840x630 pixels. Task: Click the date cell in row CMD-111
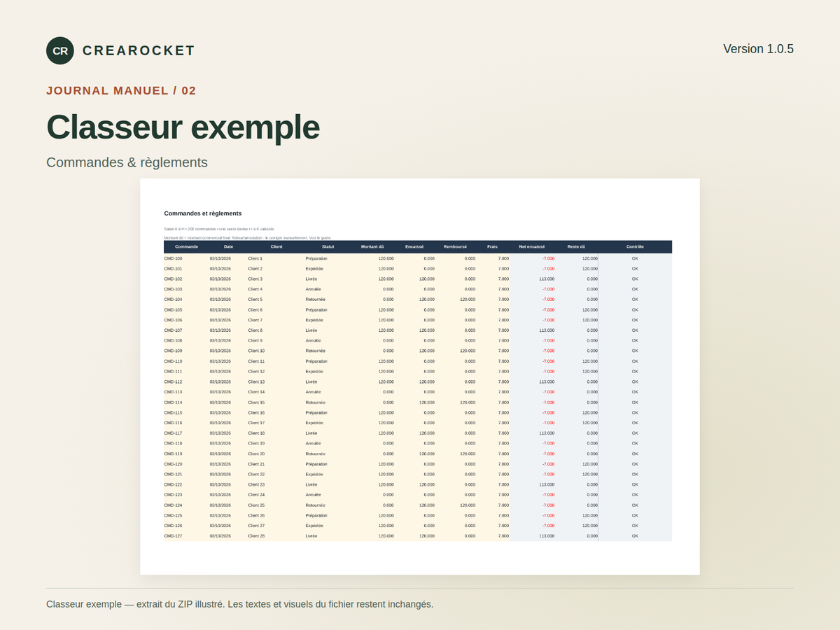pyautogui.click(x=220, y=372)
